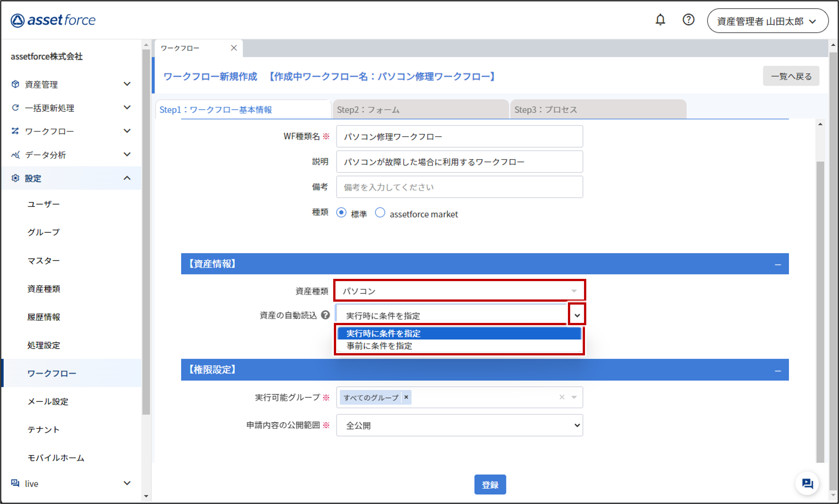This screenshot has width=839, height=504.
Task: Collapse the 【資産情報】 section
Action: [778, 264]
